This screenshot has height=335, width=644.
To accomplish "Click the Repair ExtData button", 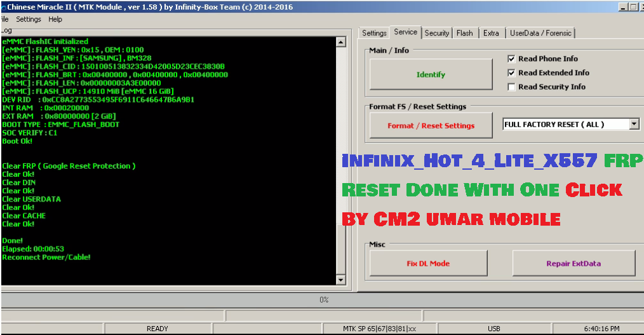I will click(574, 263).
